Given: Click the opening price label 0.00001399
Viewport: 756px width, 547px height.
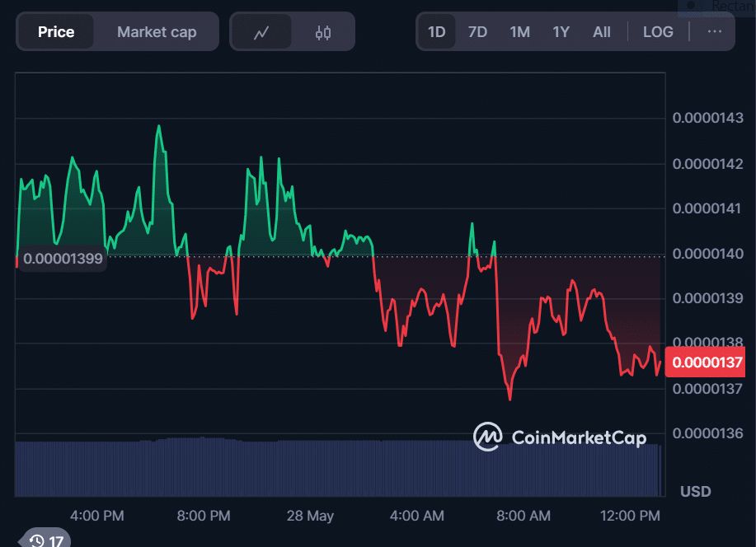Looking at the screenshot, I should (x=63, y=259).
